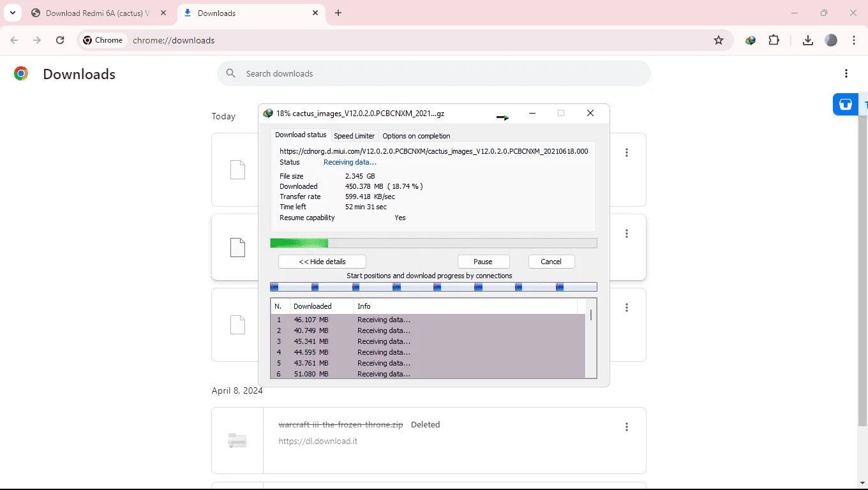The width and height of the screenshot is (868, 490).
Task: Close the Downloads tab
Action: point(315,13)
